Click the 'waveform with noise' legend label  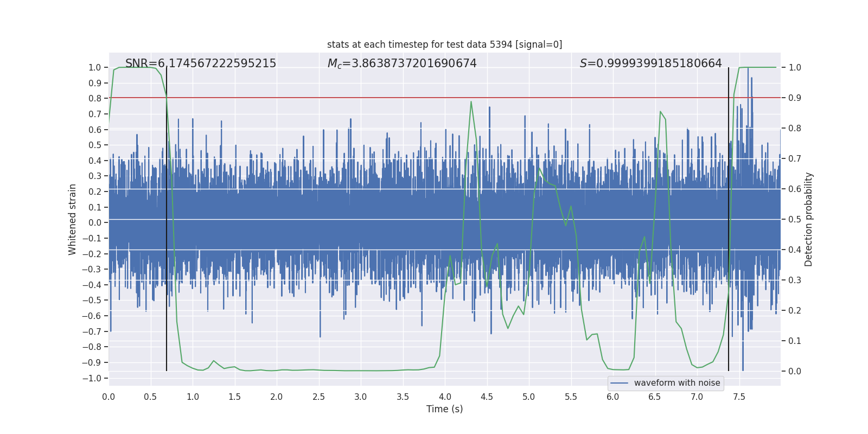point(677,383)
